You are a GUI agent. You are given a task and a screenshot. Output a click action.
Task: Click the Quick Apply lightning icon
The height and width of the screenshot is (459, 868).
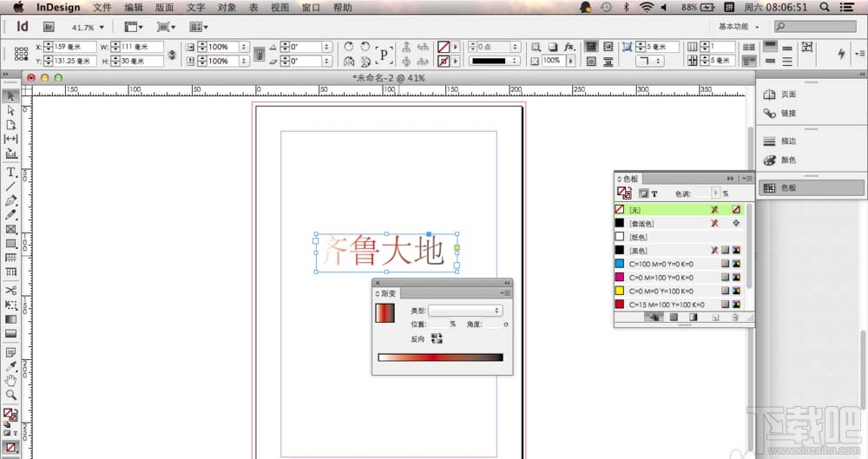[841, 54]
